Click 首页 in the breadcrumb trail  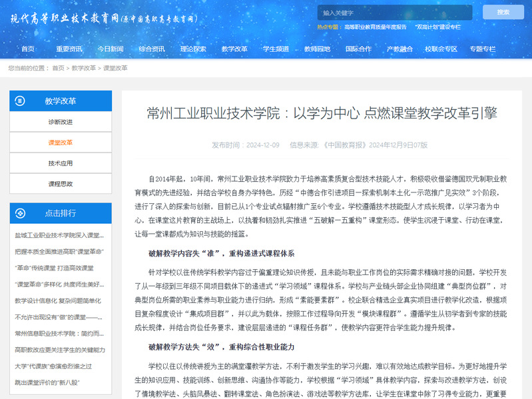tap(59, 68)
